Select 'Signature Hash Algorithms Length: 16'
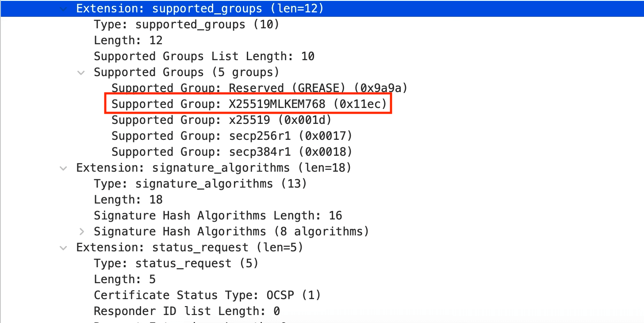 click(322, 216)
